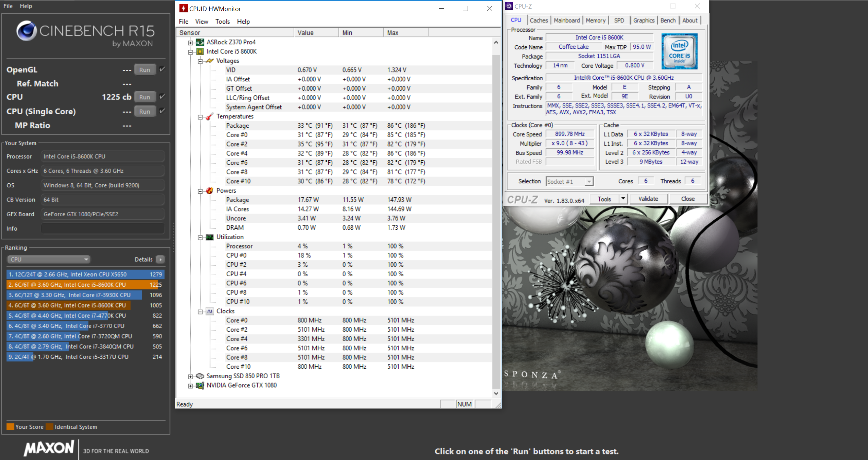The height and width of the screenshot is (460, 868).
Task: Click the Max column header
Action: pos(406,33)
